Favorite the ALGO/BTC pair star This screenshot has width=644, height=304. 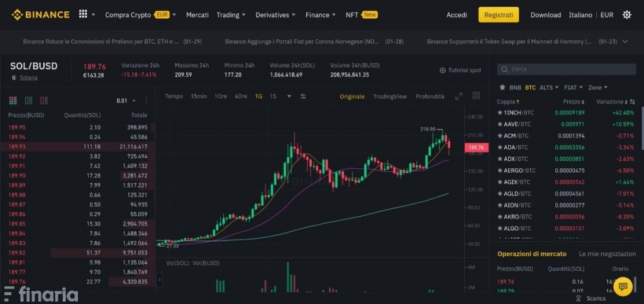[500, 228]
